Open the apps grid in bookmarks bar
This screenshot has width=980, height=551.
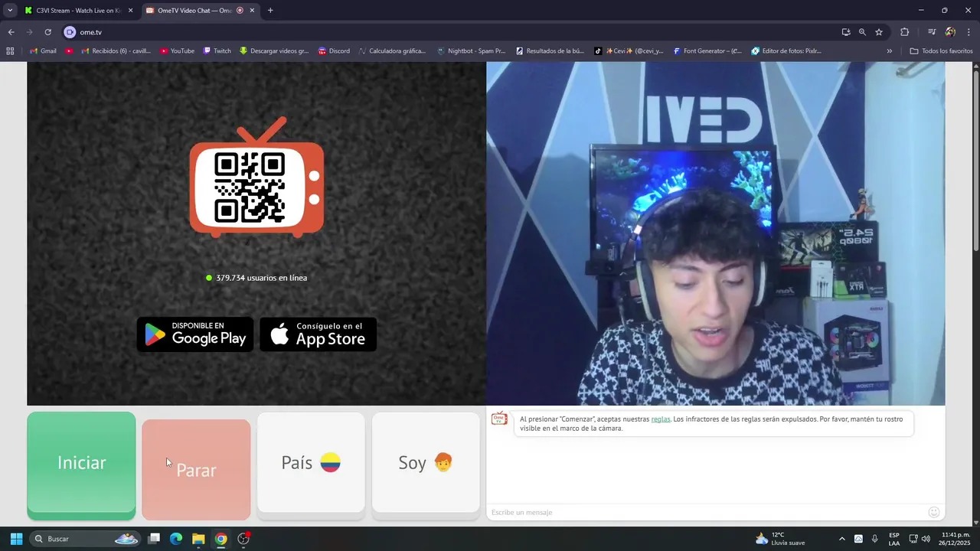[10, 51]
